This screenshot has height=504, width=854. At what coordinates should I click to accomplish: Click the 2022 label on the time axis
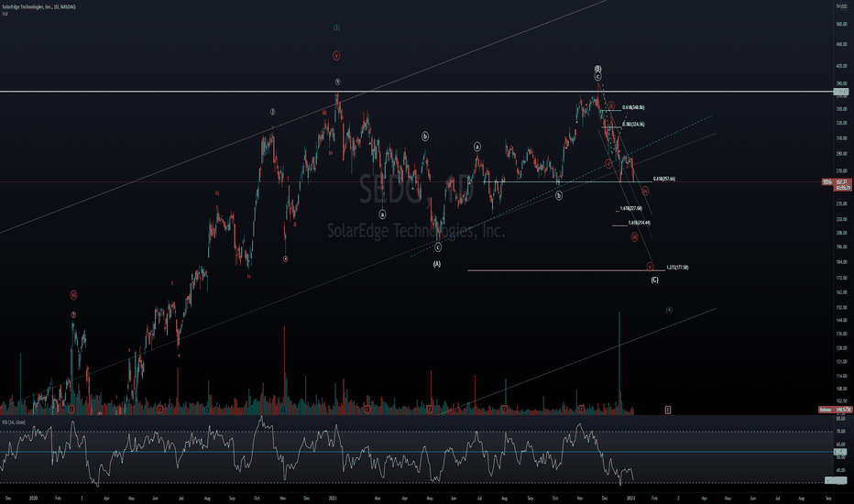pos(630,498)
